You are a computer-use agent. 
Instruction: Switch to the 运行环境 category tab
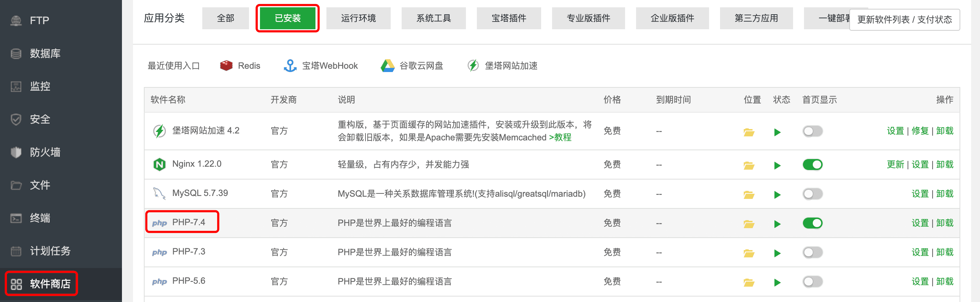[358, 18]
